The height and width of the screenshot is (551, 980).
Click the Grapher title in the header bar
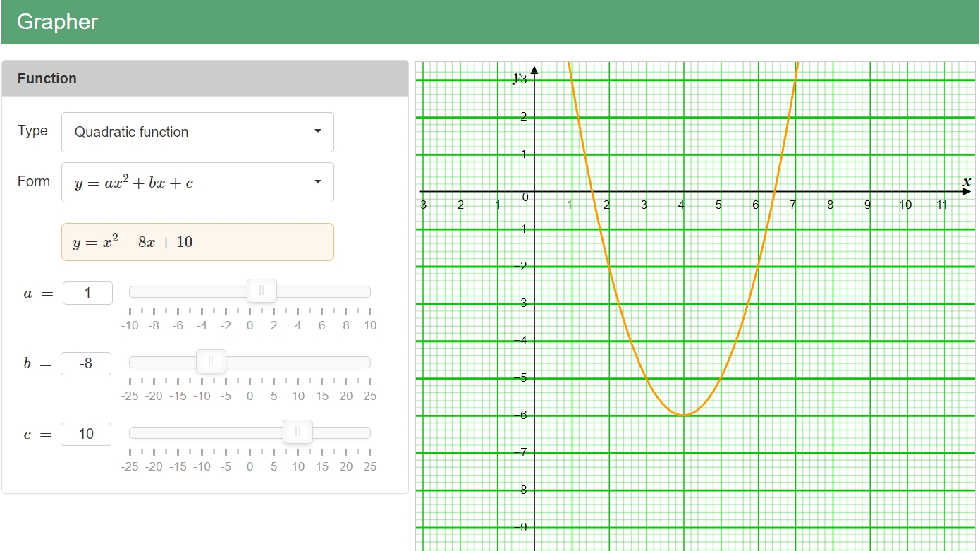click(x=56, y=22)
